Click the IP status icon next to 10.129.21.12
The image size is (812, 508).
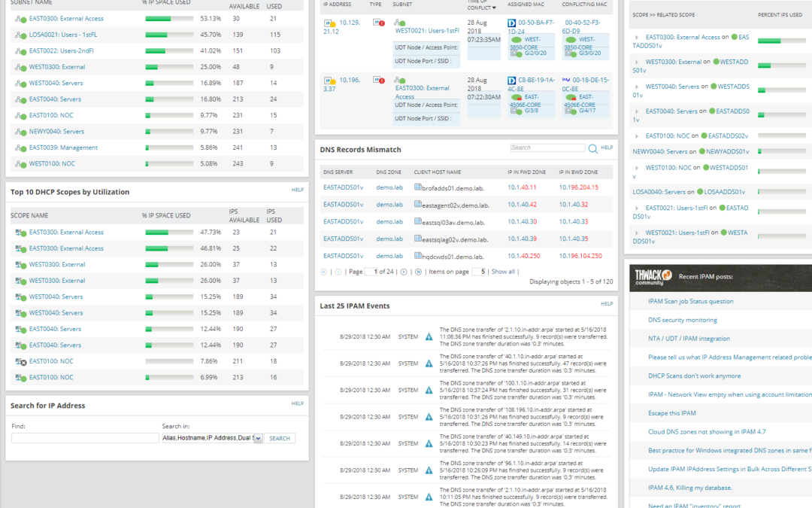(x=329, y=23)
